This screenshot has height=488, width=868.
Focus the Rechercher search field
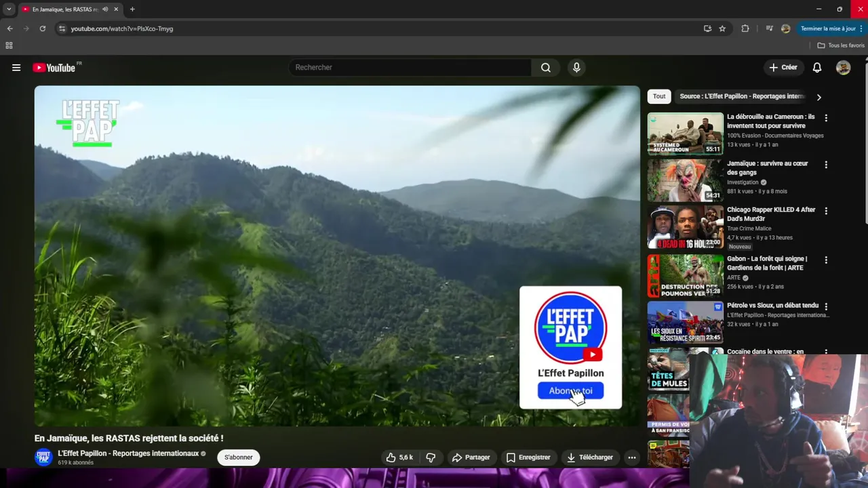tap(410, 68)
